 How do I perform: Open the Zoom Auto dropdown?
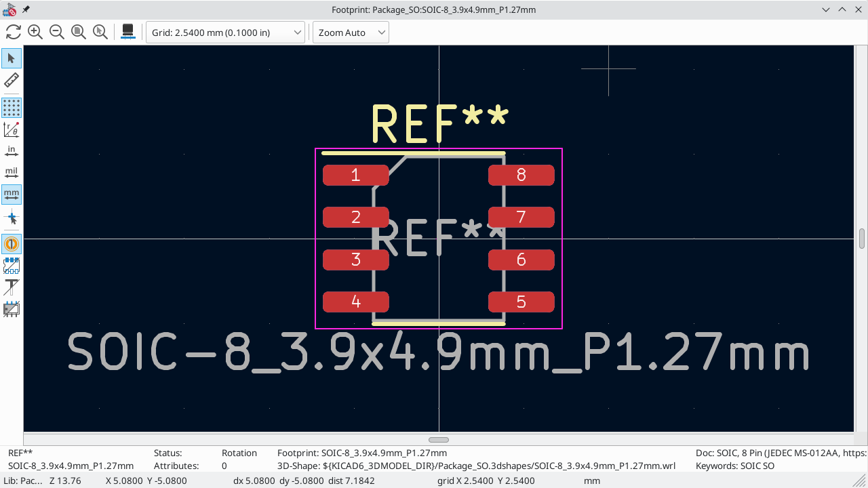point(351,33)
